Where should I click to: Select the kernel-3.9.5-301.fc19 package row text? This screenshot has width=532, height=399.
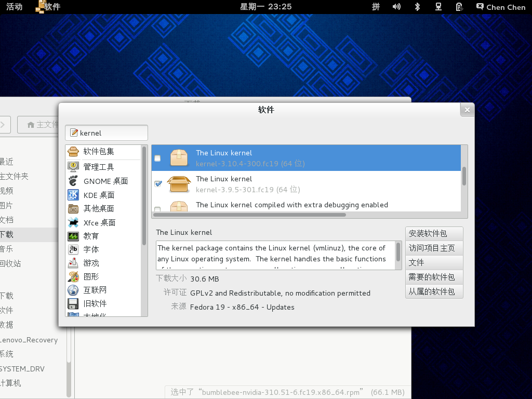coord(248,184)
